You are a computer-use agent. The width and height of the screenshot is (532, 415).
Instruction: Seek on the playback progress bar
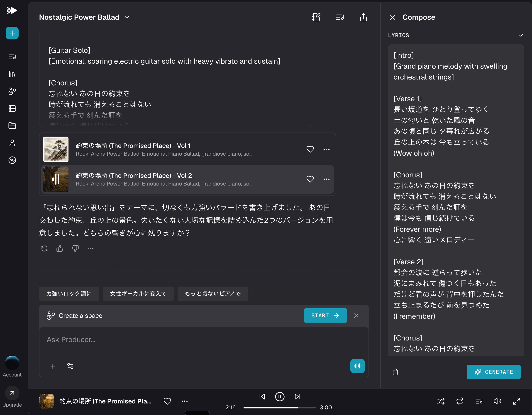click(x=279, y=408)
